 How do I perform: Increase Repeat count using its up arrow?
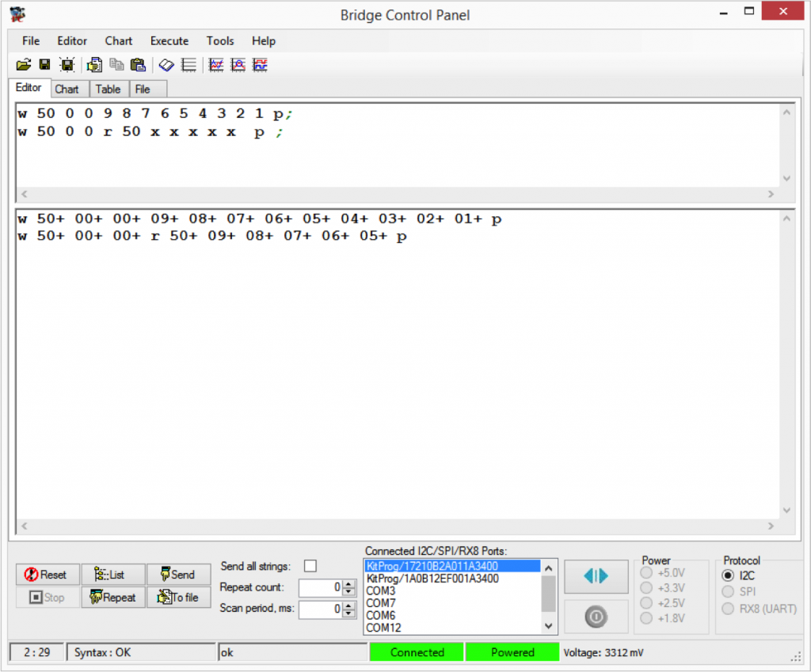click(x=347, y=584)
